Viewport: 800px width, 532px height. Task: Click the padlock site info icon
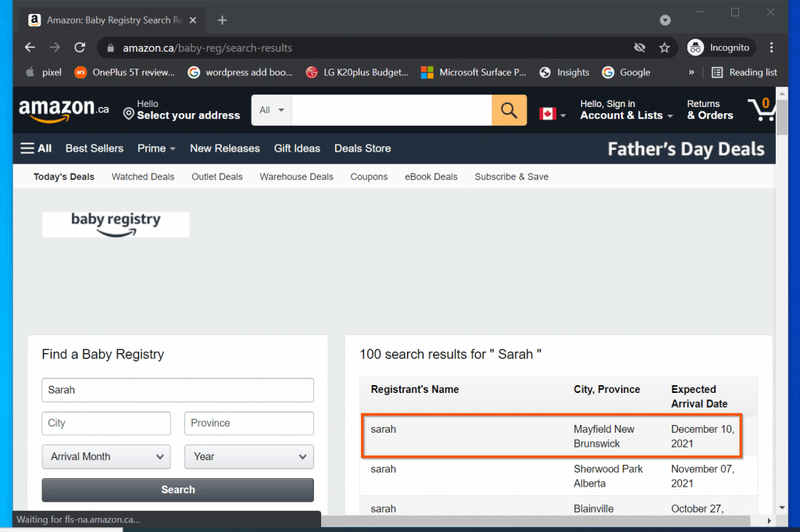click(111, 48)
